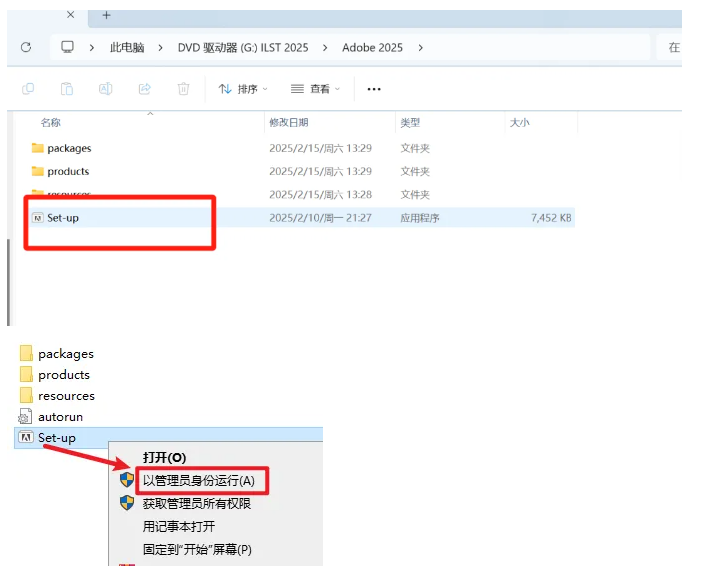Open a new Explorer tab

point(107,15)
